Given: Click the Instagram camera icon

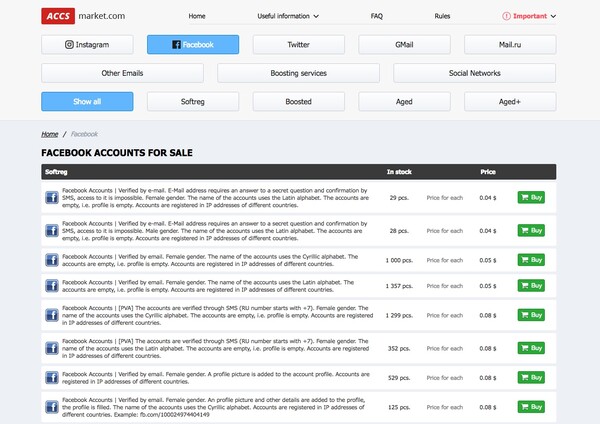Looking at the screenshot, I should tap(69, 45).
